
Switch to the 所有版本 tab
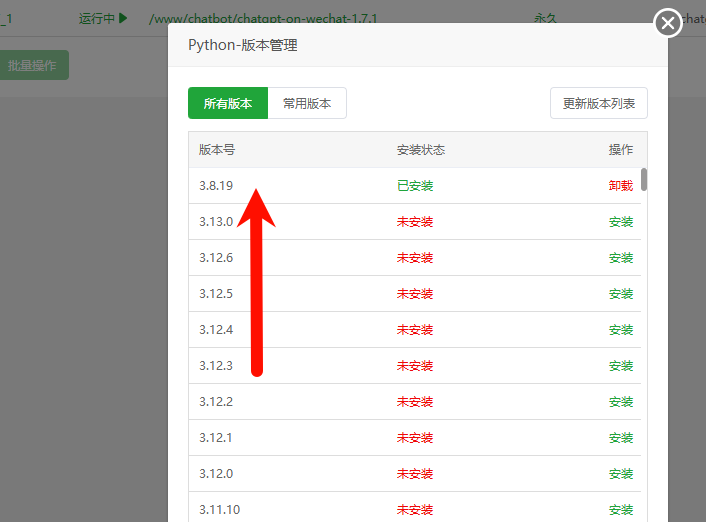coord(228,103)
